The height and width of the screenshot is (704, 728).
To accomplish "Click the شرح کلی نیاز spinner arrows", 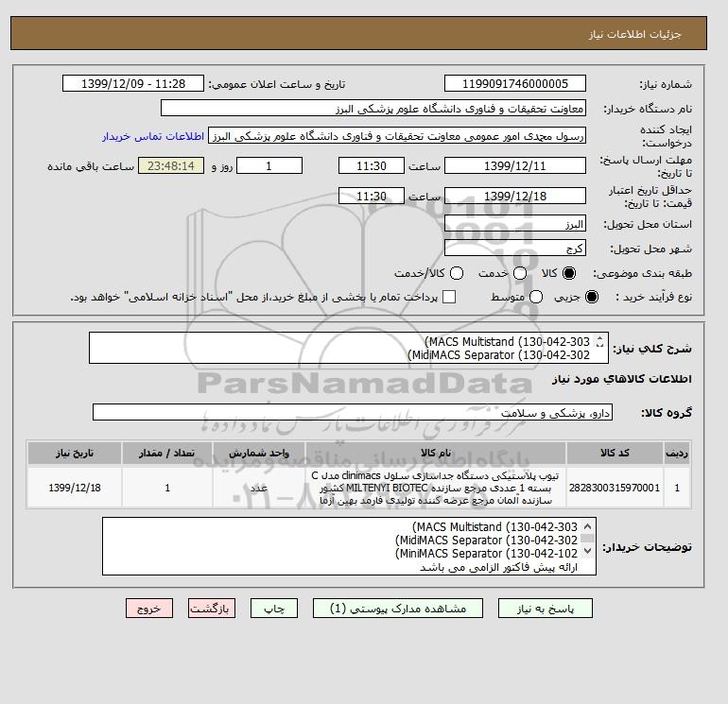I will click(x=599, y=341).
